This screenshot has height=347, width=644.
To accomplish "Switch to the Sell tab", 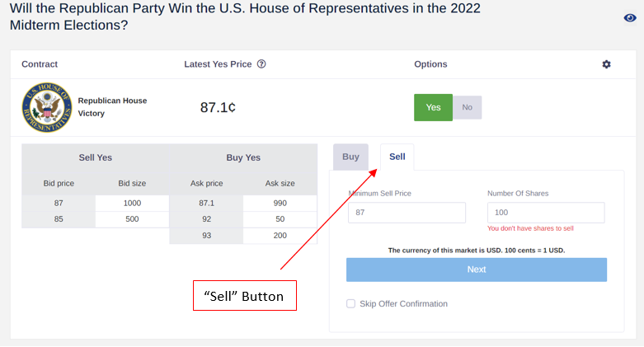I will pyautogui.click(x=397, y=157).
